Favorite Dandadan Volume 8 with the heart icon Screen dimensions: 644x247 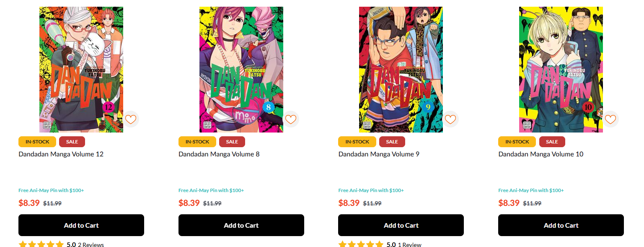click(x=291, y=119)
